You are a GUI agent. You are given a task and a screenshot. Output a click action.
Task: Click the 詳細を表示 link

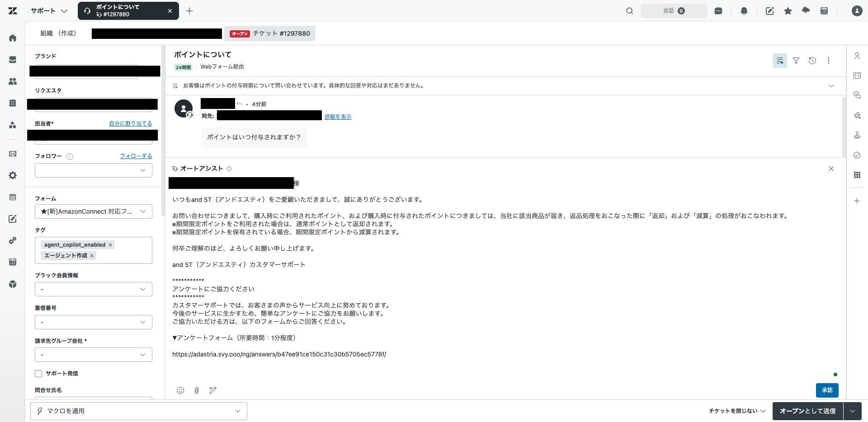tap(338, 117)
